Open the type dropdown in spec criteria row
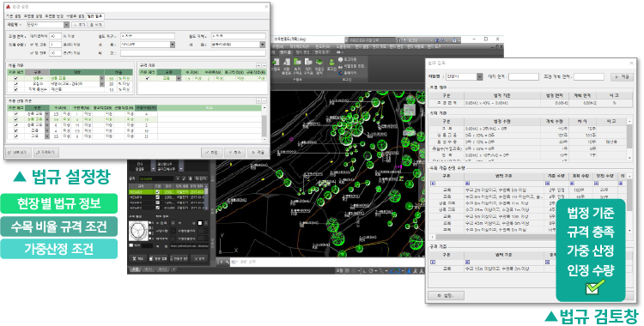This screenshot has width=644, height=326. point(179,78)
